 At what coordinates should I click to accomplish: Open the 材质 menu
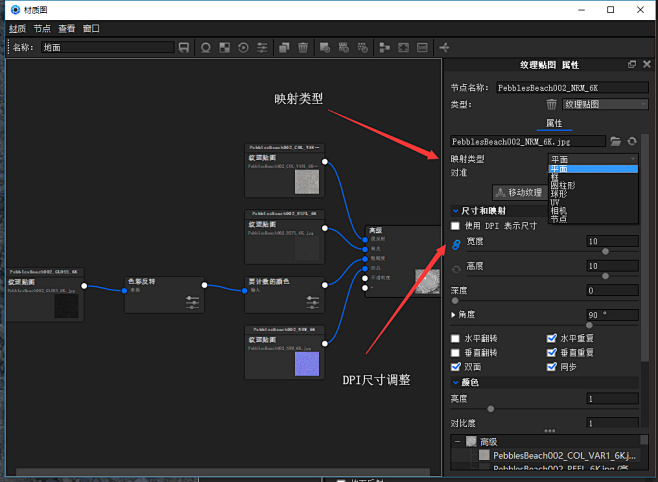17,29
